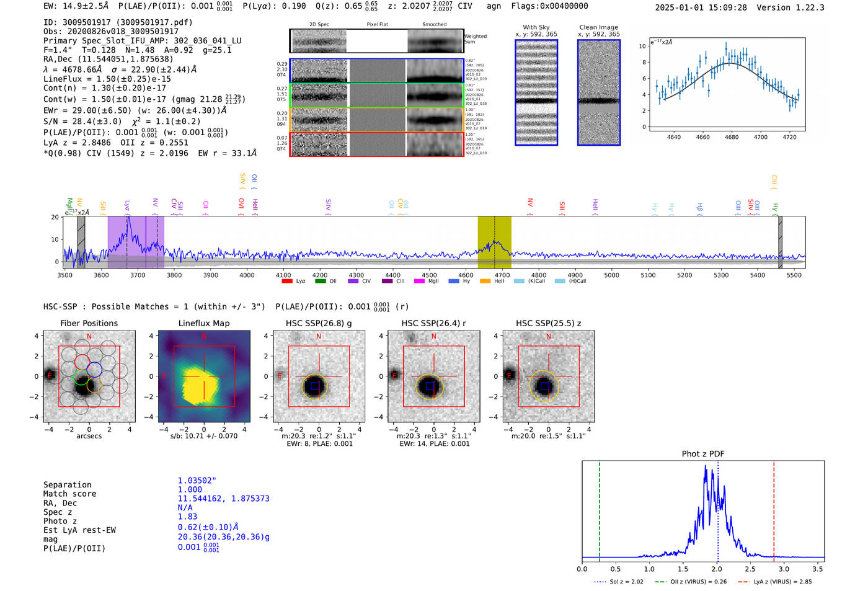Click the orange-bordered 2D fiber spectrum row
Image resolution: width=868 pixels, height=591 pixels.
point(377,120)
